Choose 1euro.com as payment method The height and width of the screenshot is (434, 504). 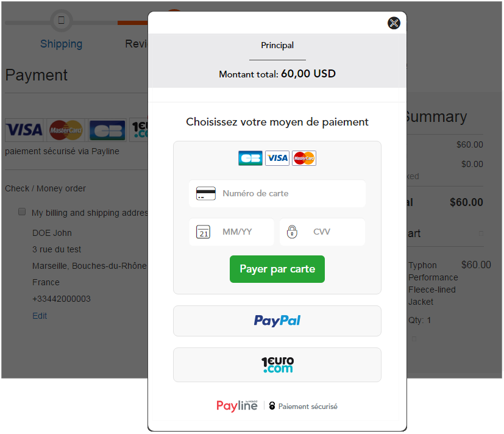[277, 365]
